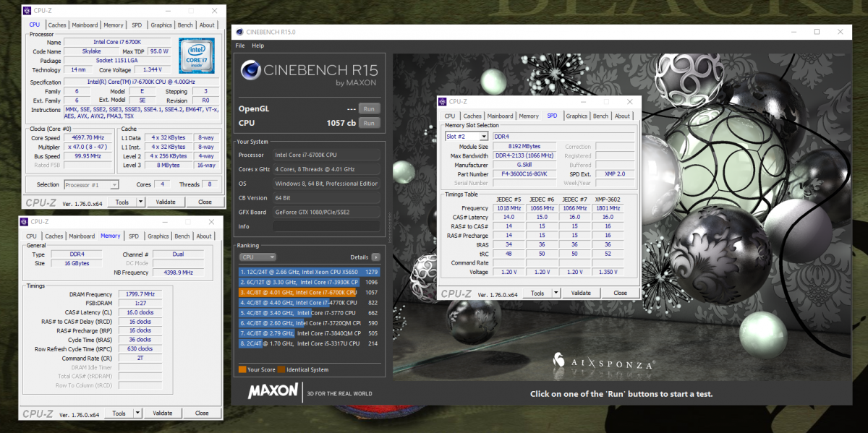Switch to Mainboard tab in CPU-Z processor window

click(x=85, y=25)
